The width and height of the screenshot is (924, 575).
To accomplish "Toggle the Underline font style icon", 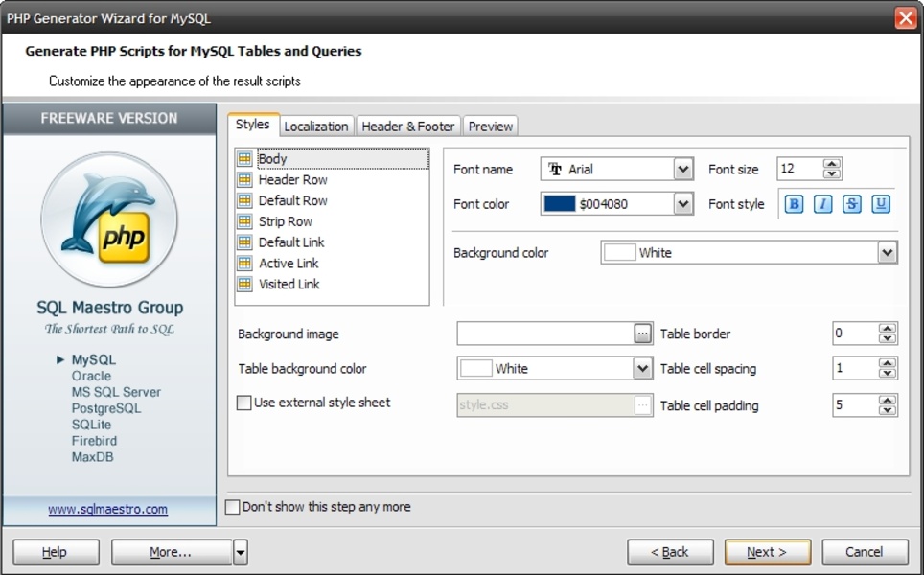I will (x=880, y=204).
